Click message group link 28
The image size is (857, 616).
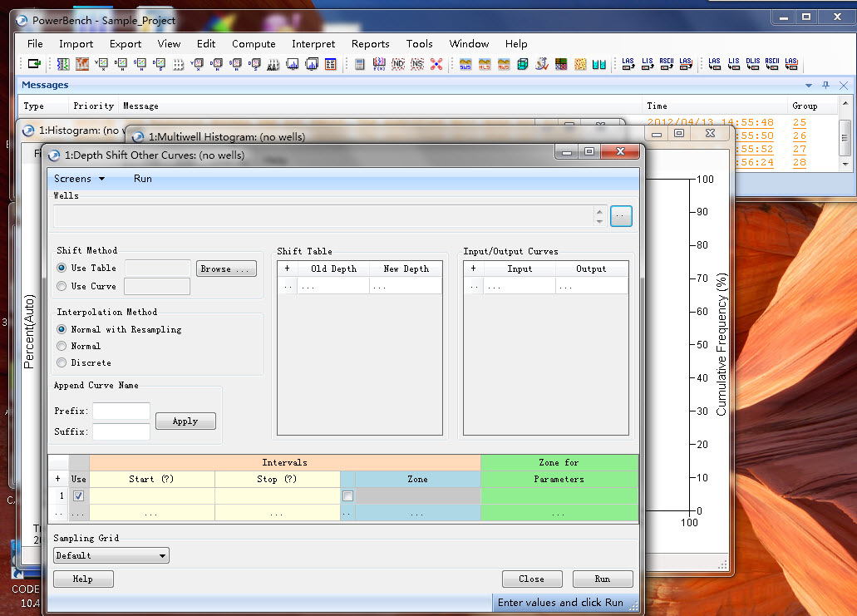tap(800, 162)
